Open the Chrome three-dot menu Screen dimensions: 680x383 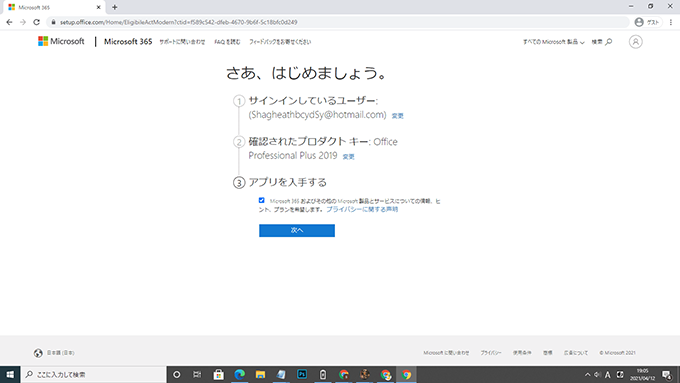click(670, 22)
